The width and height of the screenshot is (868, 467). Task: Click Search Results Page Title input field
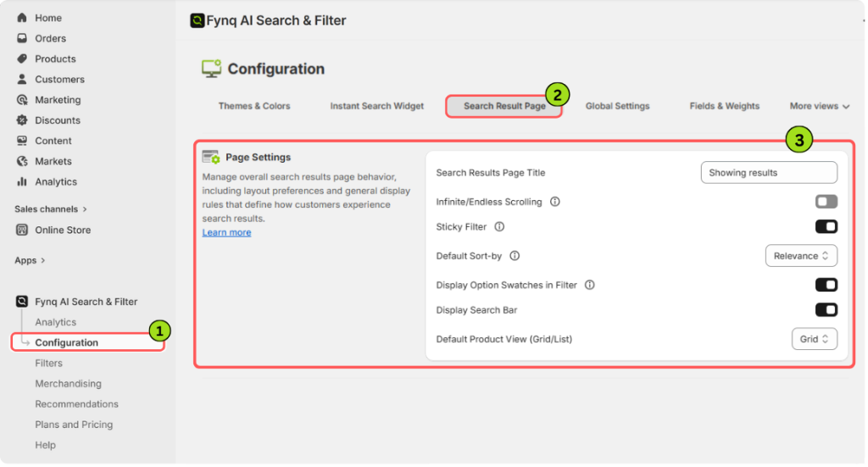[769, 173]
